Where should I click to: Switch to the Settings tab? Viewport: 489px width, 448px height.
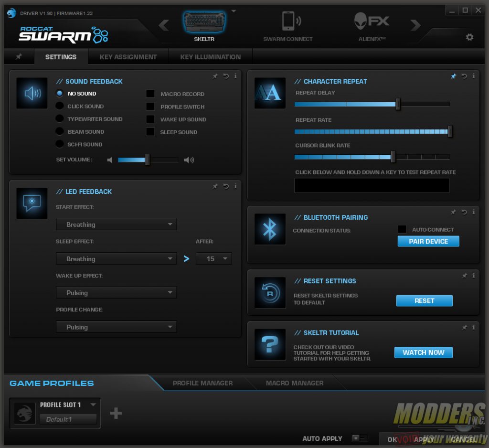61,57
